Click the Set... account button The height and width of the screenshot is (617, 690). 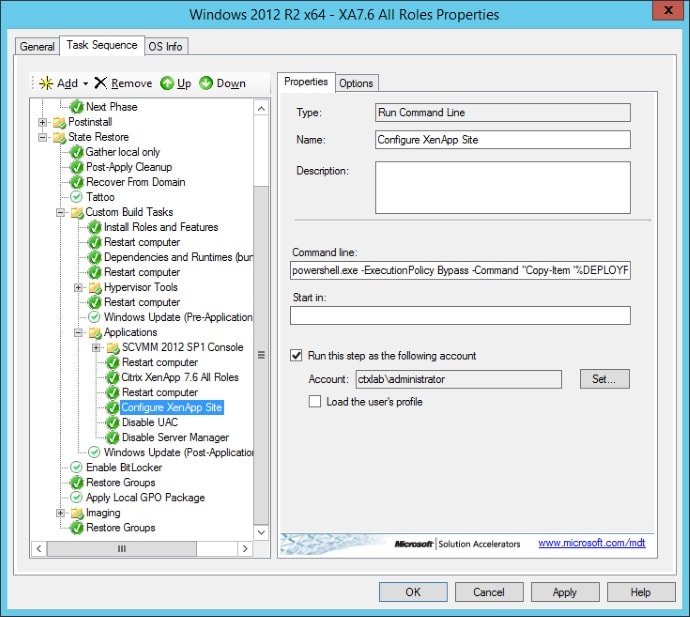(604, 379)
